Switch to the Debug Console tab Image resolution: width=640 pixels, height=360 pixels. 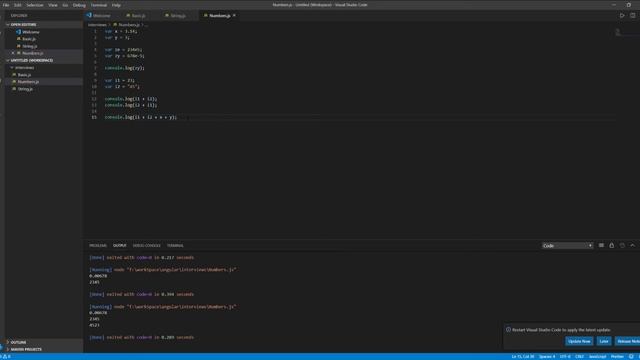[x=147, y=246]
